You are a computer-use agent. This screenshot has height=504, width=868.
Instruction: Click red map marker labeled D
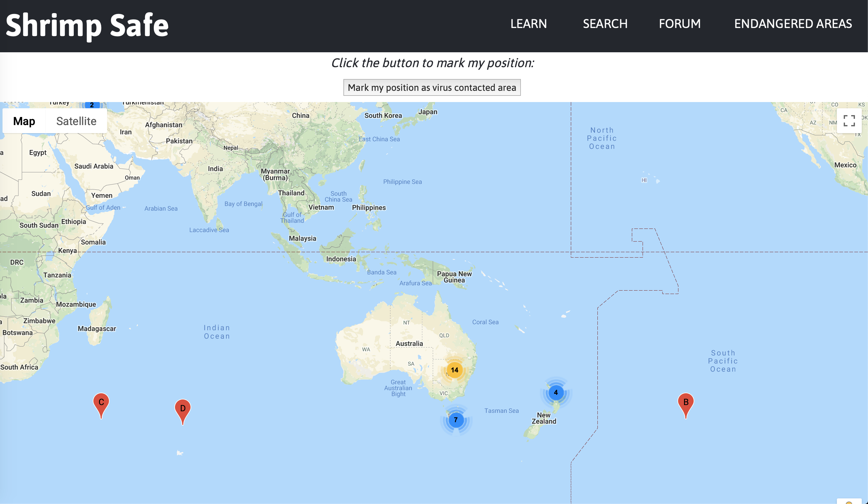(182, 409)
